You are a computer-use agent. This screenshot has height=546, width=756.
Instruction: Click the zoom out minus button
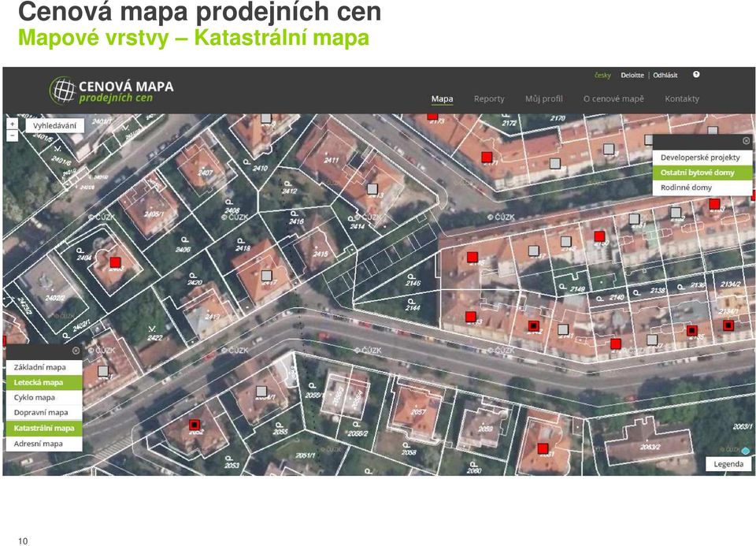click(x=12, y=136)
